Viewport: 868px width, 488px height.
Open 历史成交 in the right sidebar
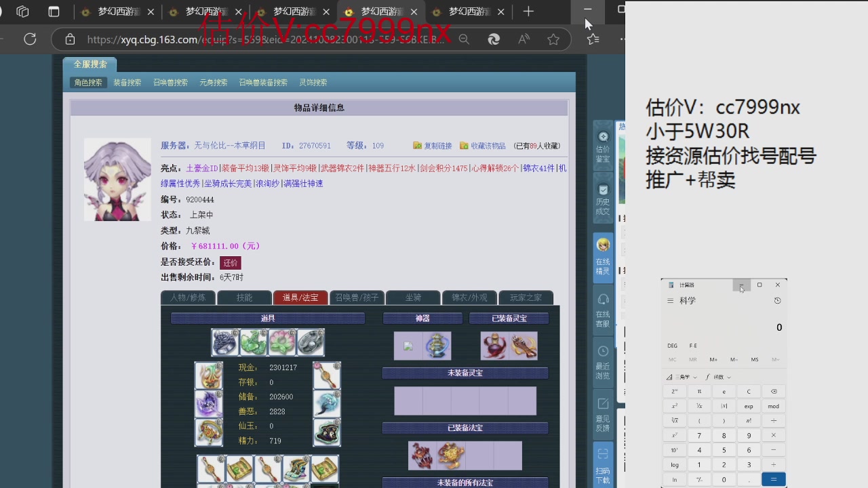point(603,199)
